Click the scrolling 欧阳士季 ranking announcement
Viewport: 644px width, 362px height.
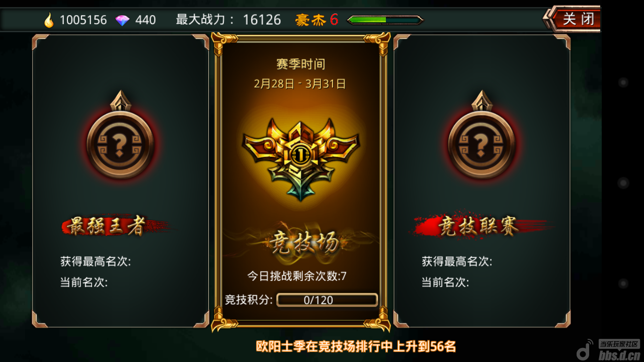click(356, 346)
